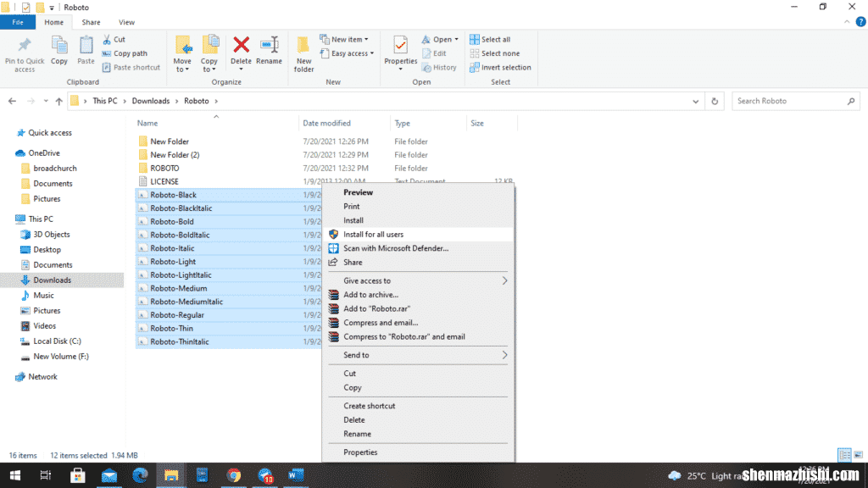Choose Preview in context menu

[418, 192]
